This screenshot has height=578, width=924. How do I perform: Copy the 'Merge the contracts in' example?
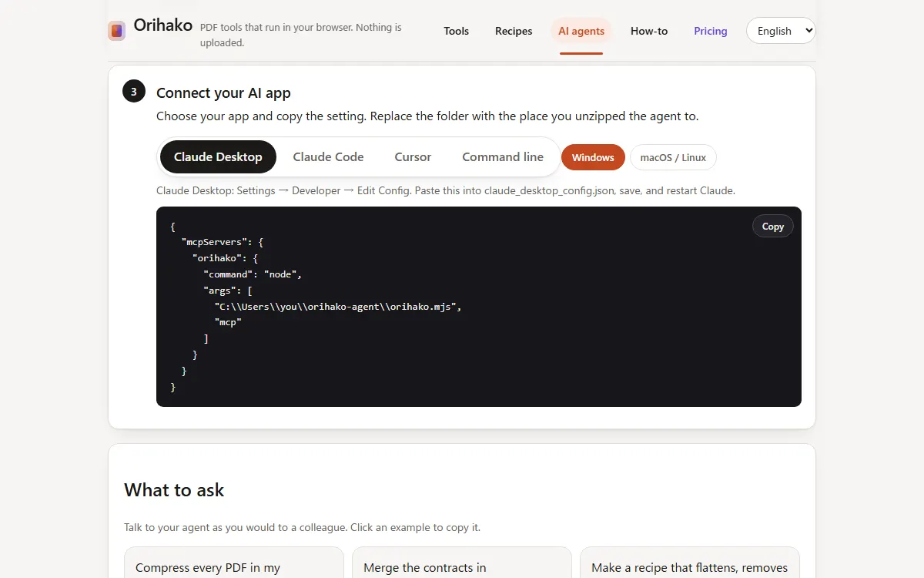pyautogui.click(x=462, y=563)
